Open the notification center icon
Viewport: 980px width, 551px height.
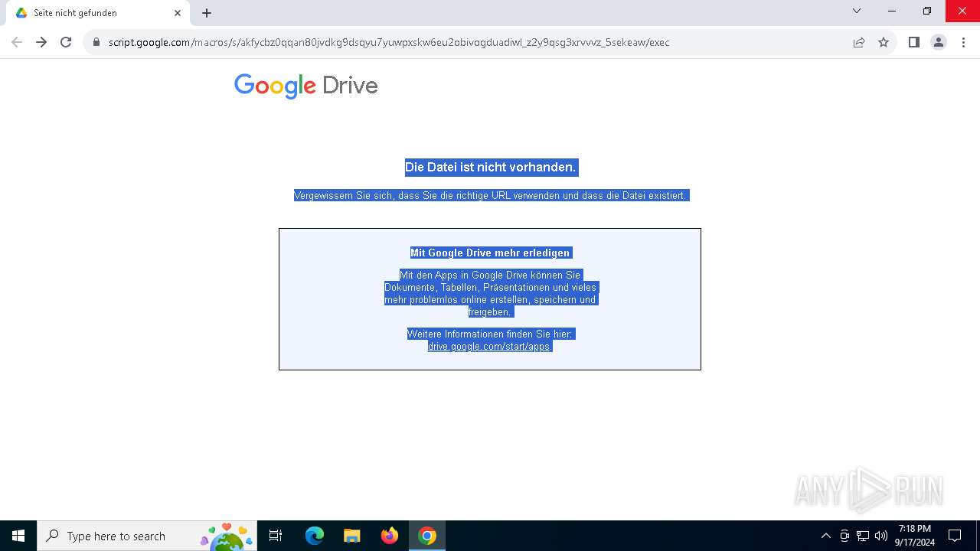(x=955, y=536)
